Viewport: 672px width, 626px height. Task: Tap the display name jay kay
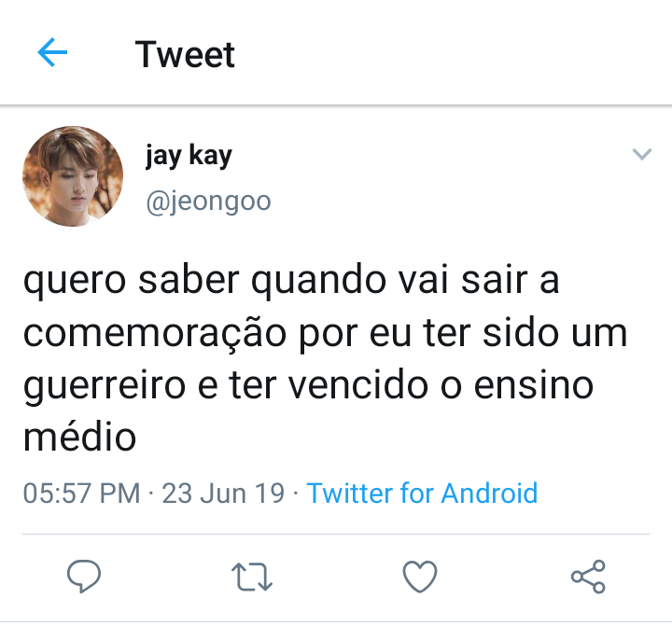point(189,156)
